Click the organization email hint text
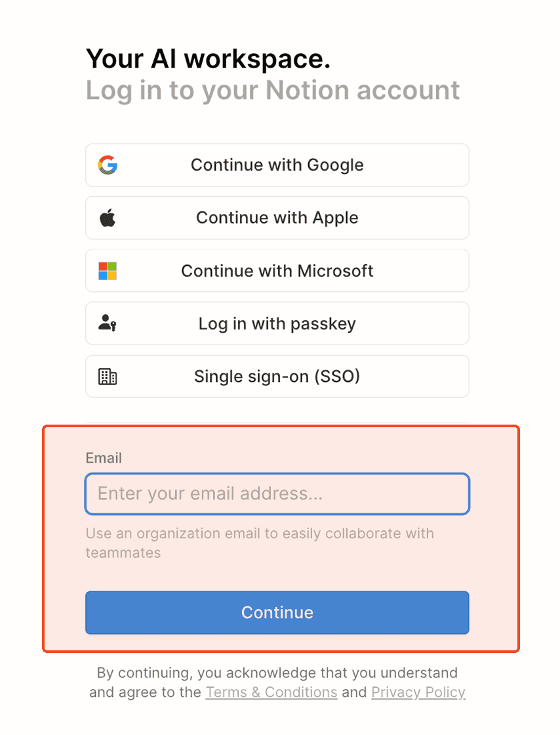560x735 pixels. click(x=259, y=533)
